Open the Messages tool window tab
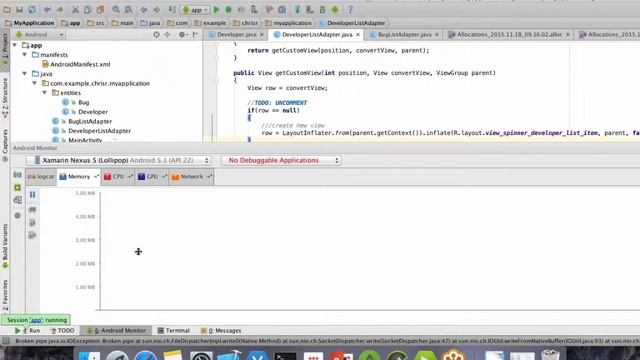The image size is (640, 360). pos(221,331)
